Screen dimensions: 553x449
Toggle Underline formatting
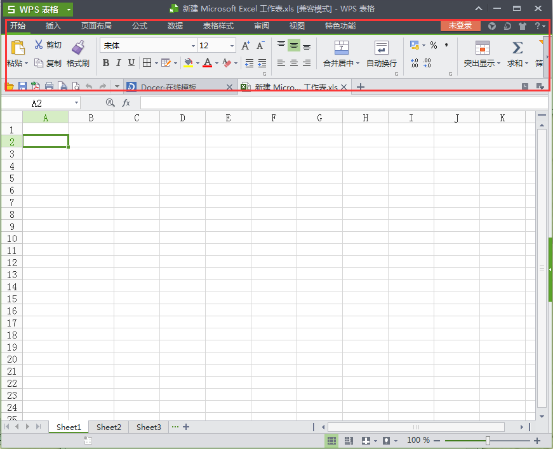(x=131, y=63)
